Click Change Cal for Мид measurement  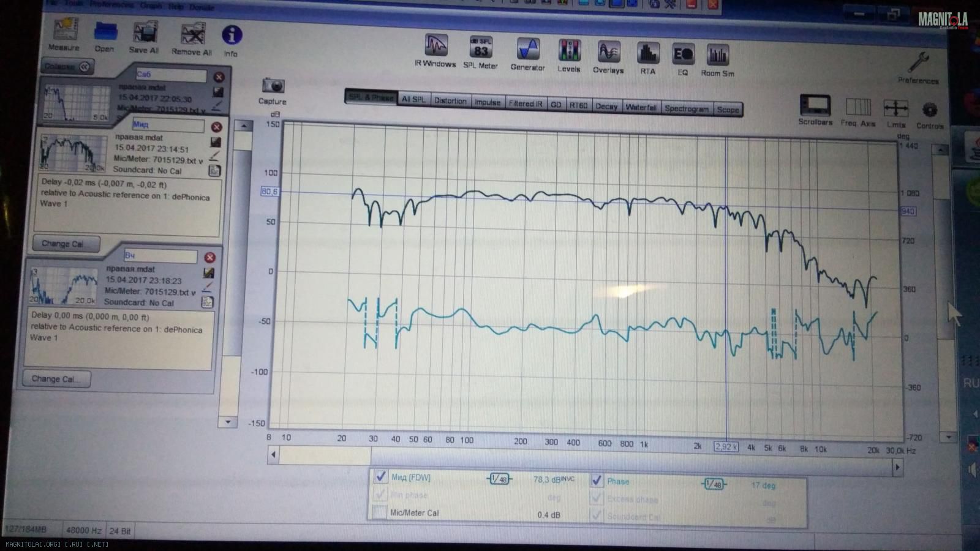point(66,244)
